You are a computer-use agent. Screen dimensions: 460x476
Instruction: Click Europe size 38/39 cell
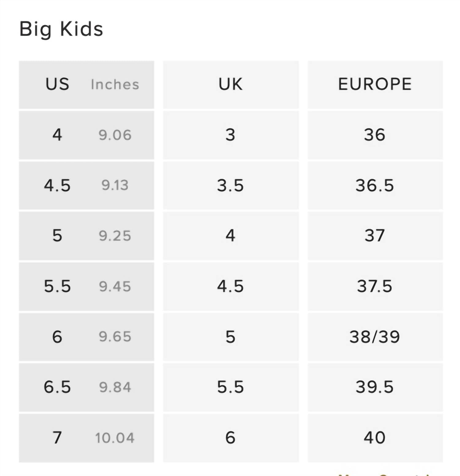click(375, 337)
